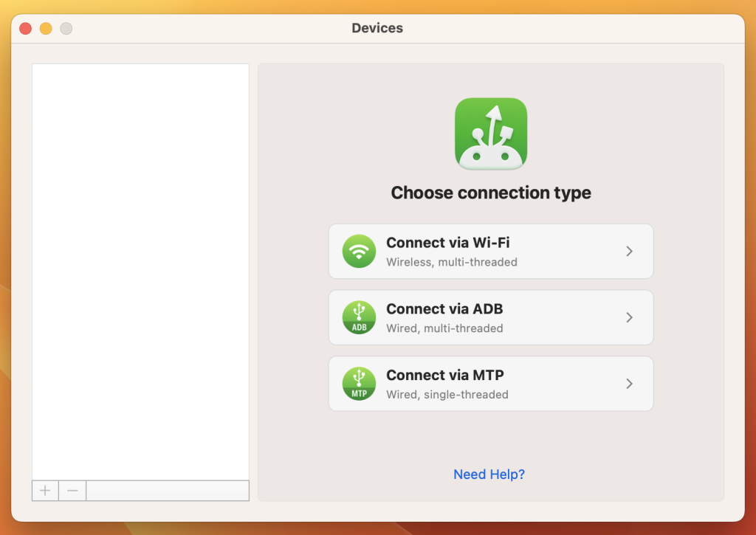Click the Wired, single-threaded subtitle
Image resolution: width=756 pixels, height=535 pixels.
[x=447, y=395]
